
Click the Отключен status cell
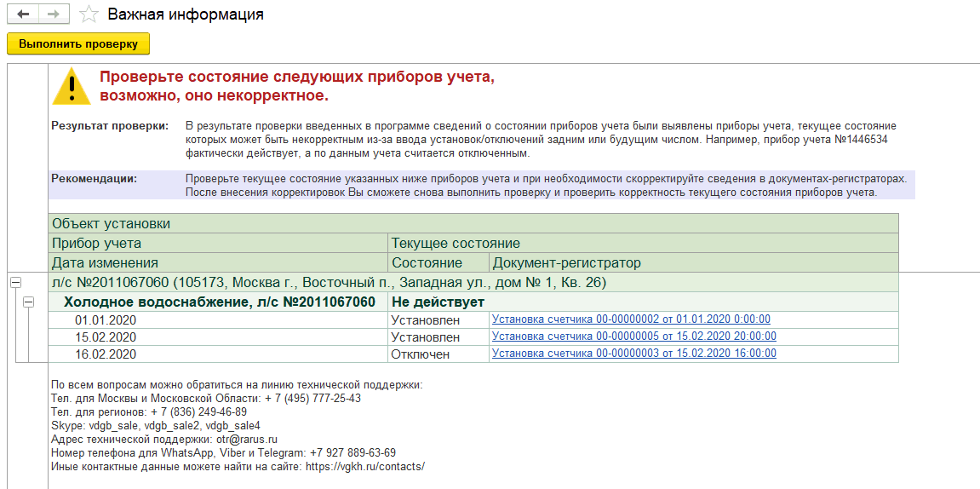point(438,354)
